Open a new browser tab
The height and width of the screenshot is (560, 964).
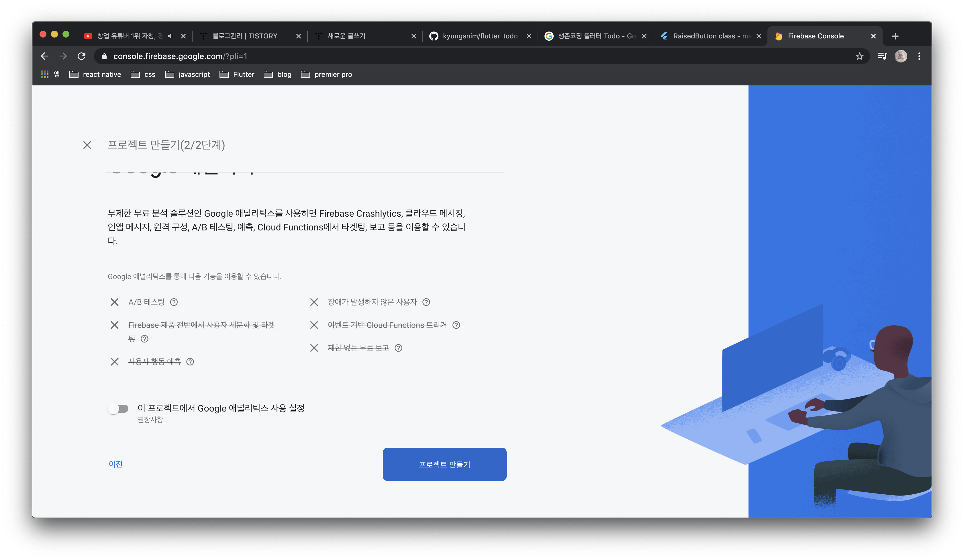[895, 36]
